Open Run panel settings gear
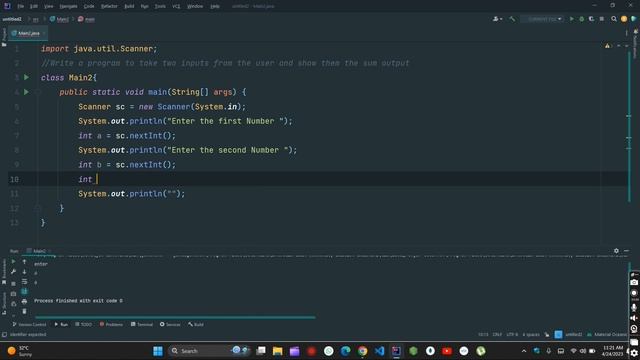 [616, 251]
